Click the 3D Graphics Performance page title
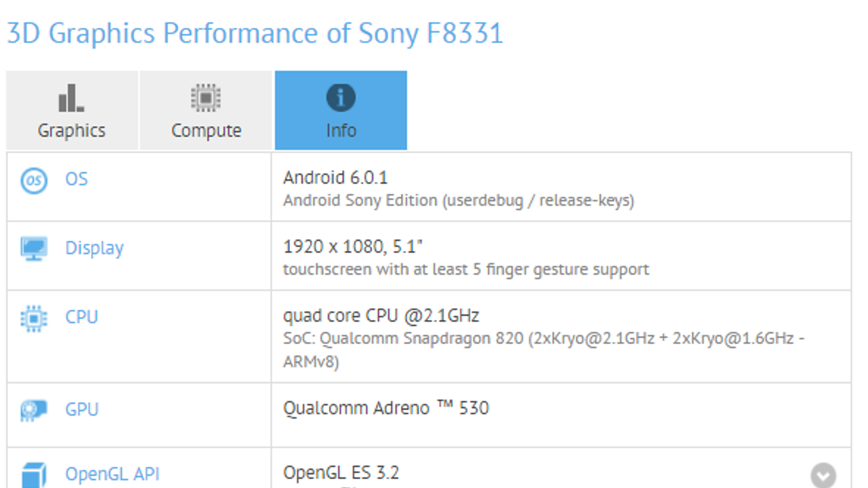The width and height of the screenshot is (868, 488). click(255, 33)
